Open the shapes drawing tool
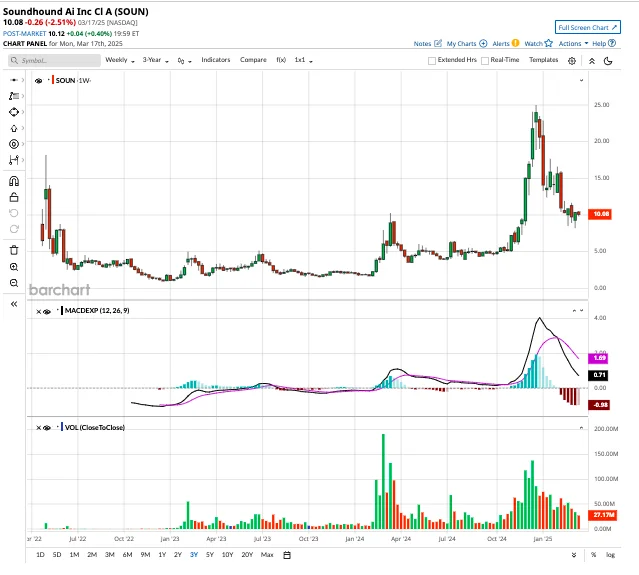This screenshot has width=639, height=575. (14, 112)
